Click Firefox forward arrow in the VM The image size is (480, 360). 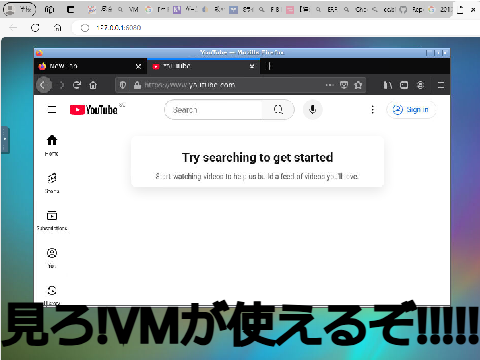61,85
